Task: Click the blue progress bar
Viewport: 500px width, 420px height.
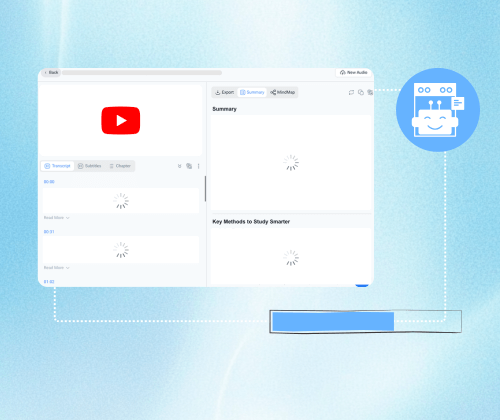Action: [333, 321]
